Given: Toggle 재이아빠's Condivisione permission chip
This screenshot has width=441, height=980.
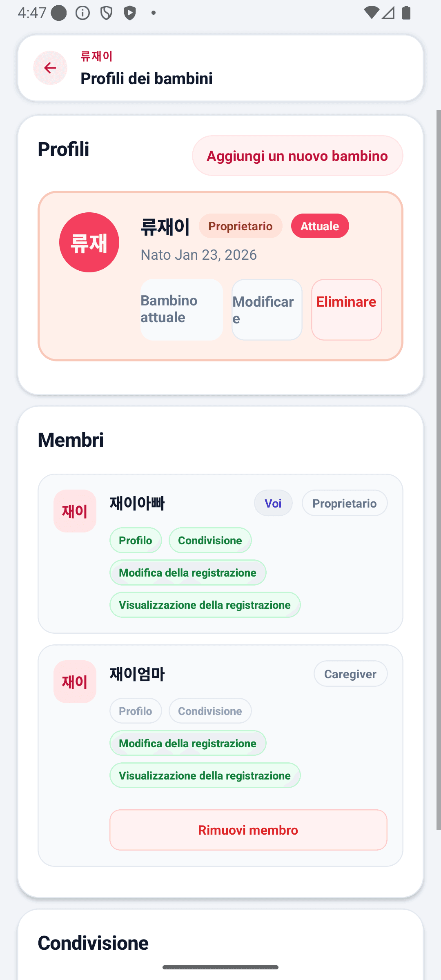Looking at the screenshot, I should click(210, 540).
